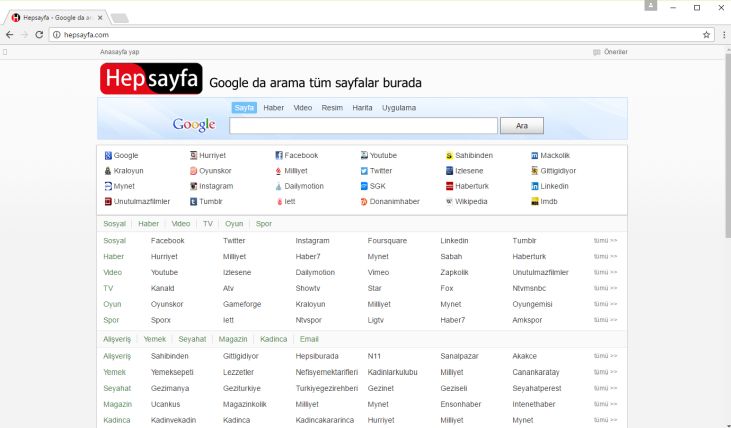Click tümü >> in the Seyahat row
This screenshot has width=731, height=428.
coord(605,388)
